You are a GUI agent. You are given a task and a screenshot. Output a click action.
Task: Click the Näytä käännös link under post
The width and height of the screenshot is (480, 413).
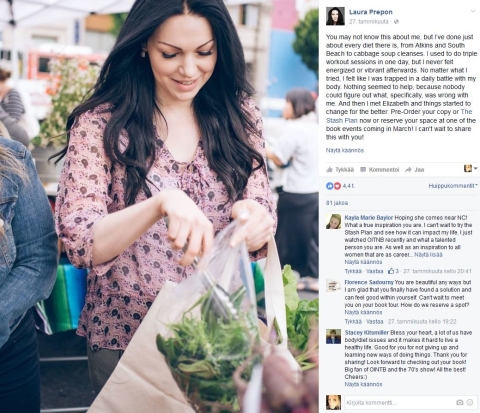point(345,150)
